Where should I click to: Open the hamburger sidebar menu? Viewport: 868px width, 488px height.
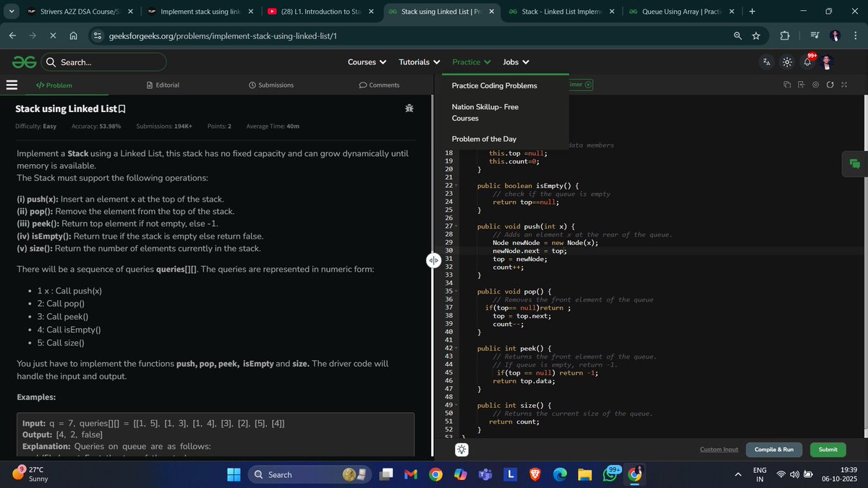coord(12,85)
